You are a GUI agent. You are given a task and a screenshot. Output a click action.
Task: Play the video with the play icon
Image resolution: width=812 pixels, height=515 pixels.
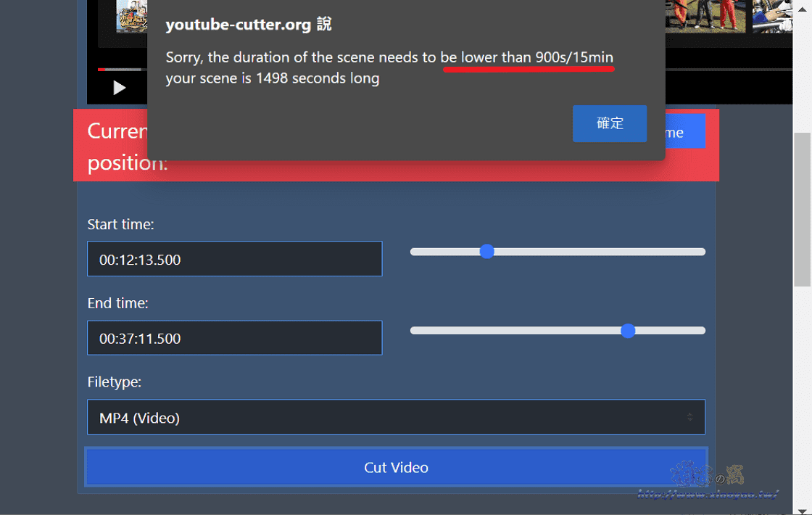120,88
